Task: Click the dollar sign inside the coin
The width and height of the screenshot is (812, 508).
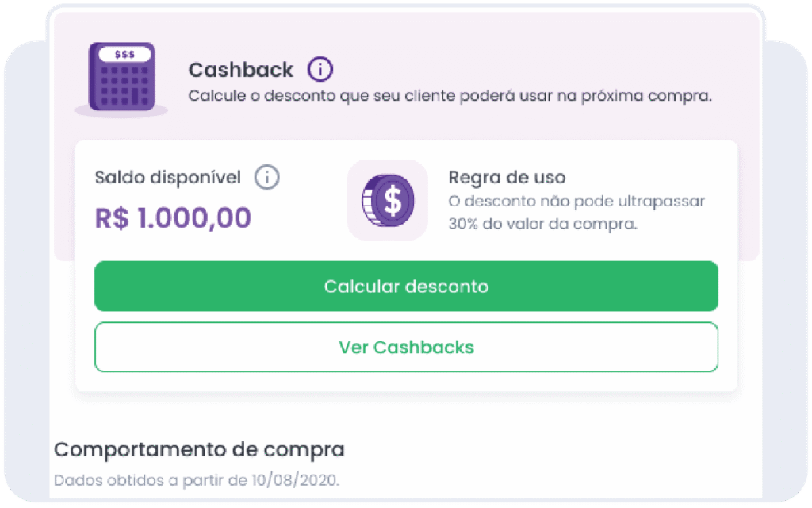Action: click(393, 200)
